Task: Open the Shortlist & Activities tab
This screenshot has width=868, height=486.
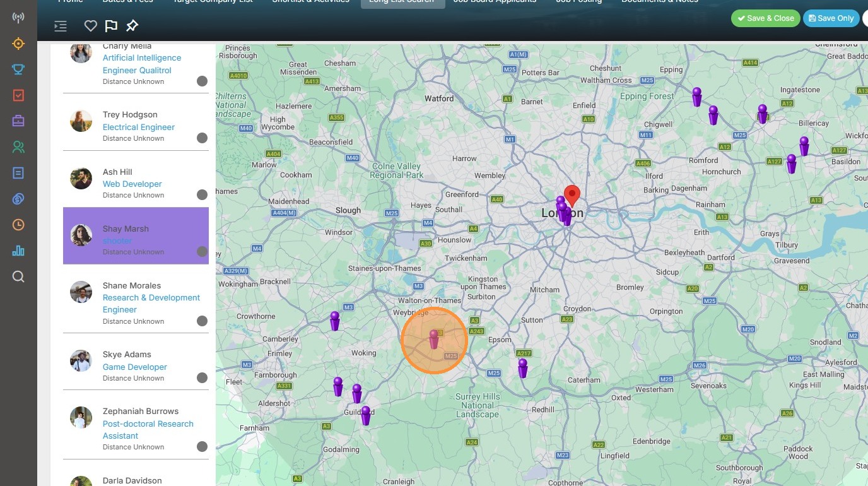Action: point(310,3)
